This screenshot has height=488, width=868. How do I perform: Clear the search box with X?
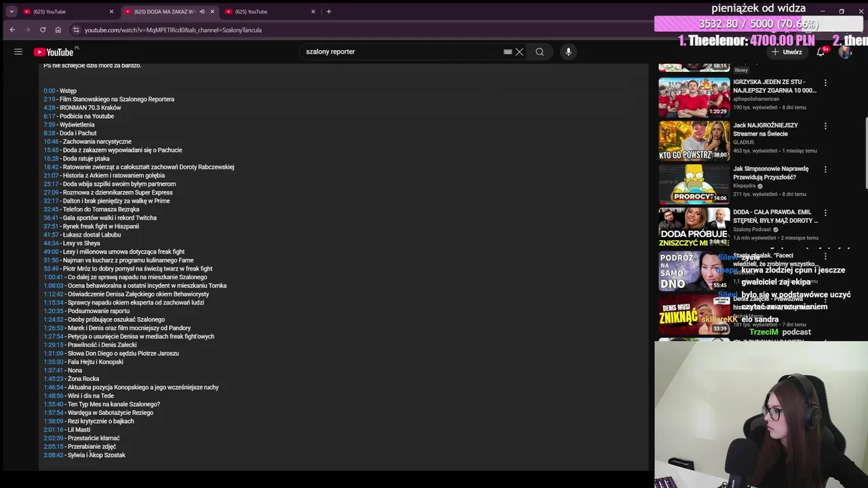coord(519,52)
